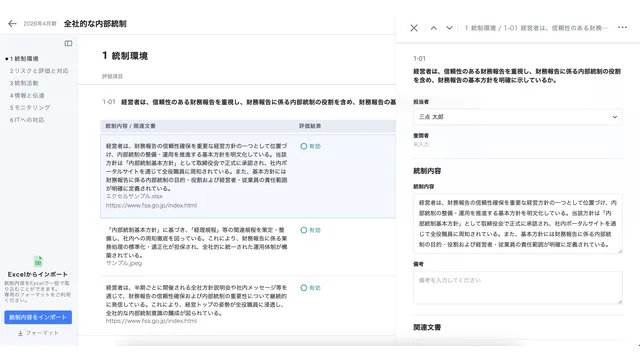The width and height of the screenshot is (640, 360).
Task: Open the three-dot more options menu
Action: point(622,27)
